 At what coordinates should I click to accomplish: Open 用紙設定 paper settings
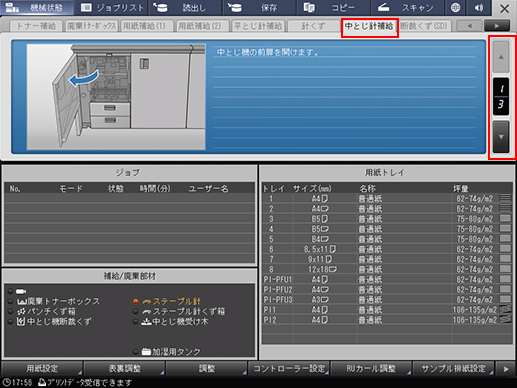(x=42, y=369)
